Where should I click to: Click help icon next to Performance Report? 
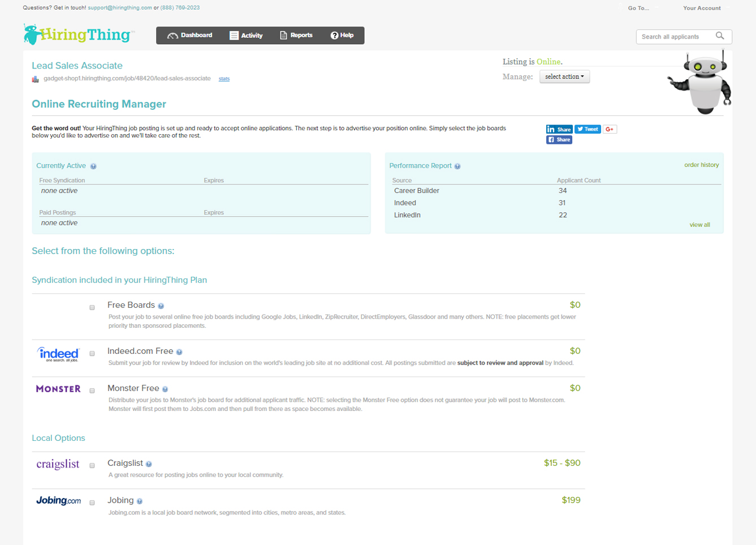click(x=457, y=166)
